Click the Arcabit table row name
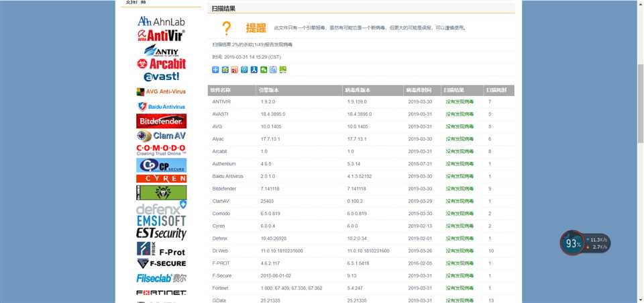The image size is (644, 303). [x=220, y=151]
